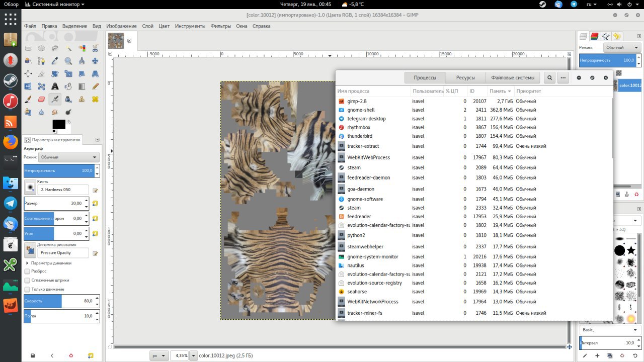The height and width of the screenshot is (362, 644).
Task: Pick the Paintbrush tool
Action: (28, 99)
